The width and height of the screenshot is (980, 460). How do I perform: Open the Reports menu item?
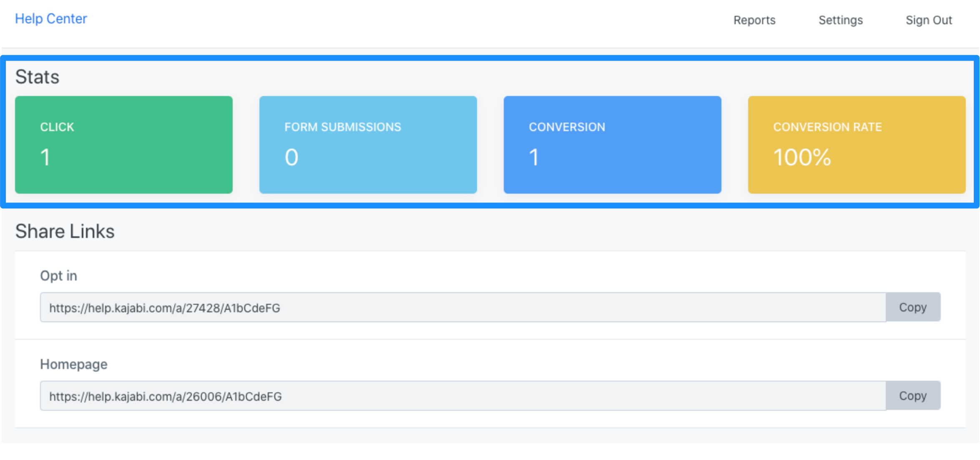(x=754, y=20)
